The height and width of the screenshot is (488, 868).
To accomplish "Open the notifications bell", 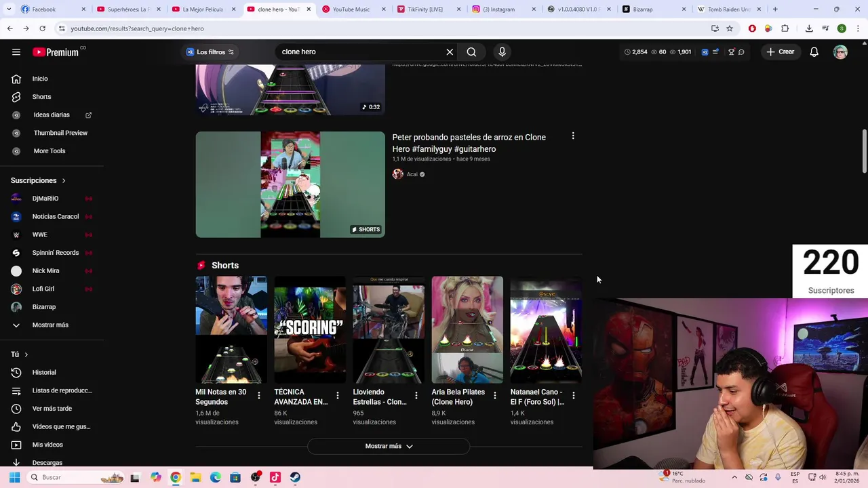I will point(814,52).
